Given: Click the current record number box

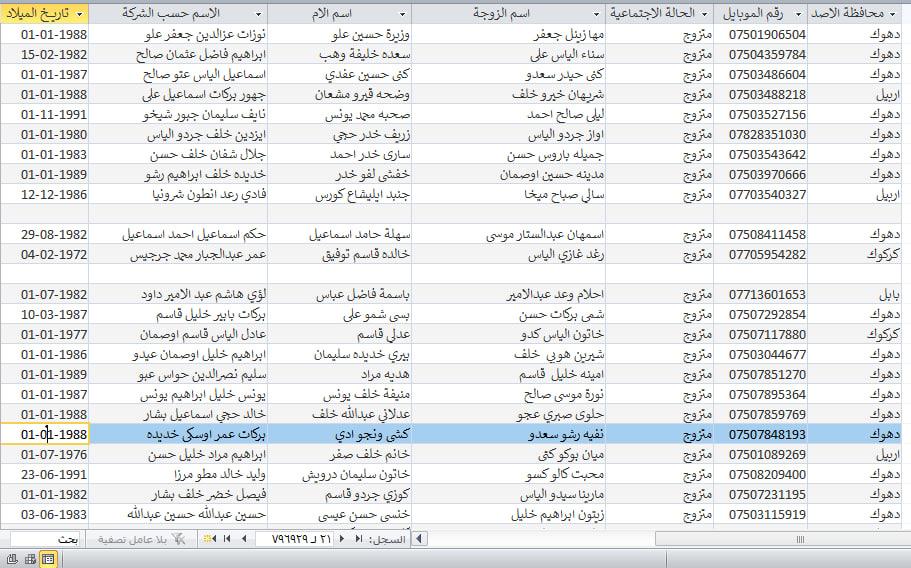Looking at the screenshot, I should [x=299, y=539].
